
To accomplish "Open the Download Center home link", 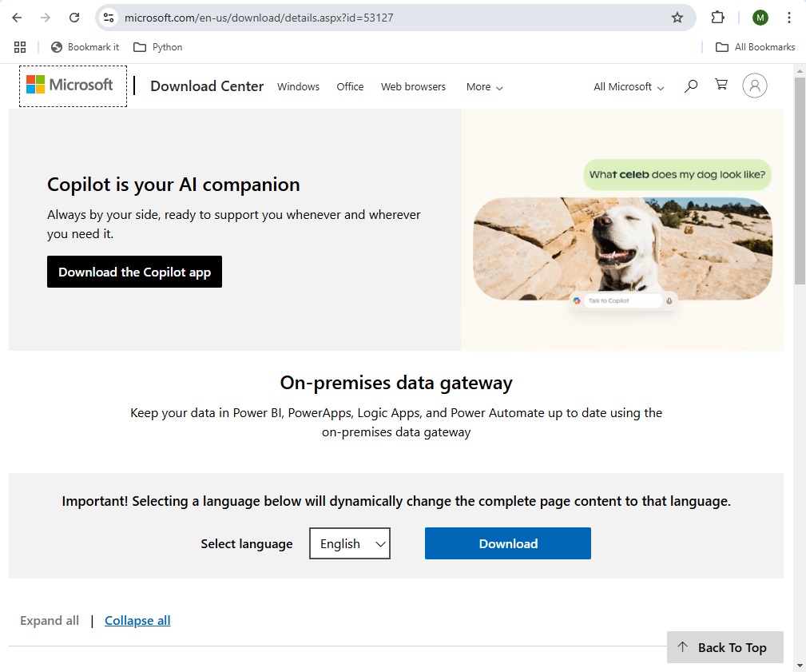I will tap(207, 85).
